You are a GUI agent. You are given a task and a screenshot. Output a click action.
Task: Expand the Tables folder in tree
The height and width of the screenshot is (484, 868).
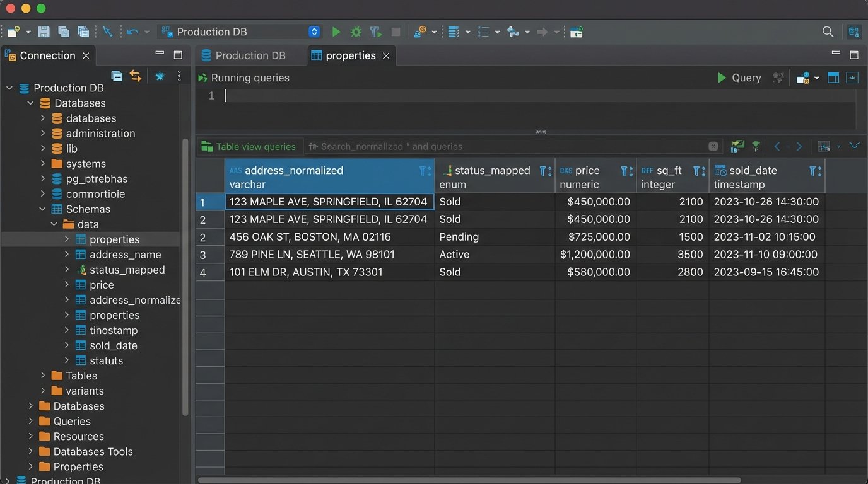42,376
